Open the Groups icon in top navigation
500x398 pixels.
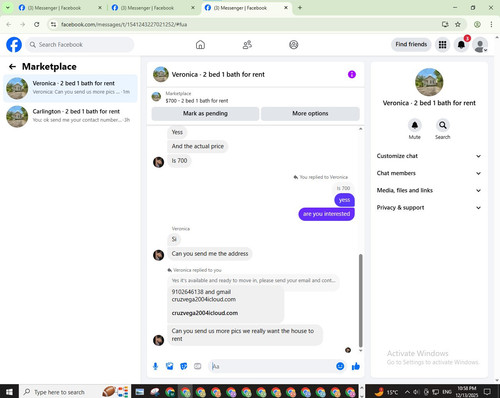[x=294, y=45]
